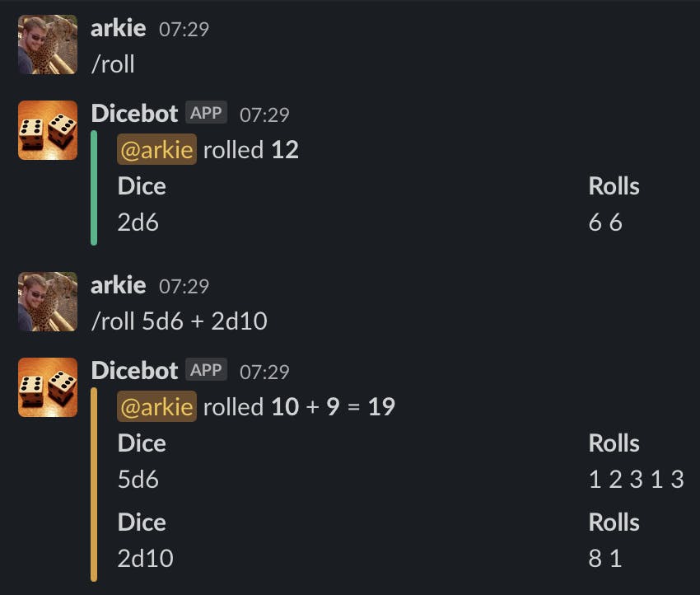Viewport: 700px width, 595px height.
Task: Click the dice image in the lower bot reply
Action: (47, 387)
